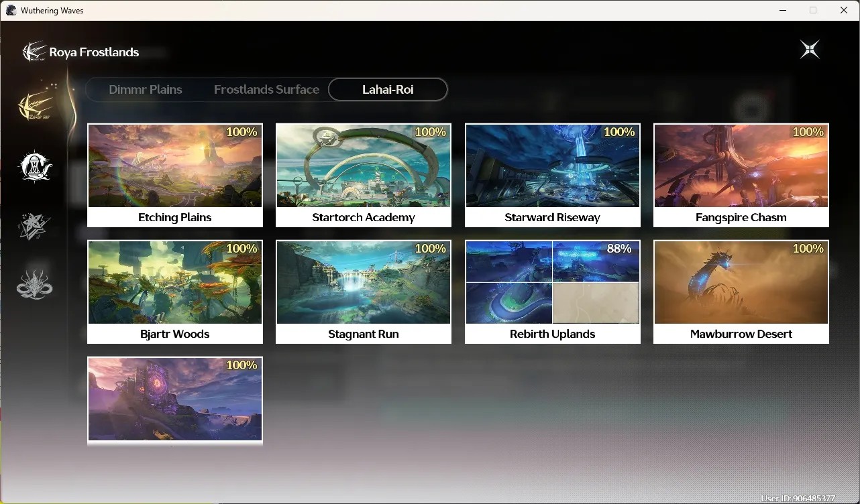Choose the star-shaped region emblem in sidebar
Image resolution: width=860 pixels, height=504 pixels.
[x=34, y=226]
